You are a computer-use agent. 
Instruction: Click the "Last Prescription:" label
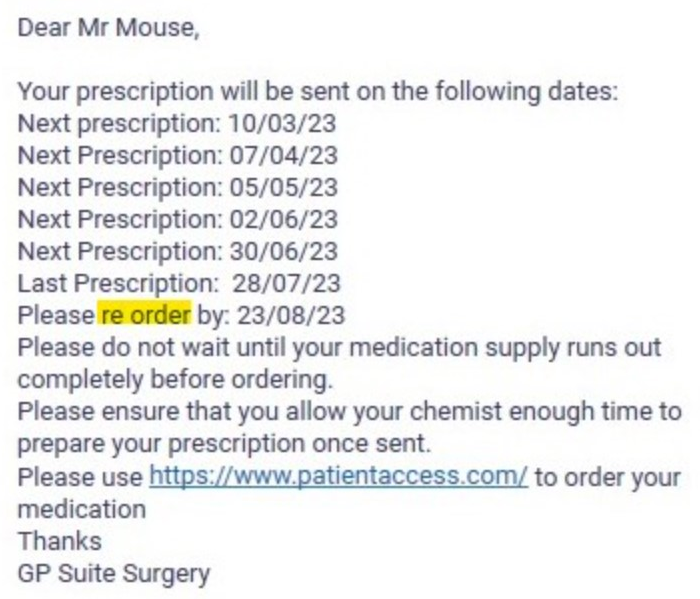click(x=112, y=284)
